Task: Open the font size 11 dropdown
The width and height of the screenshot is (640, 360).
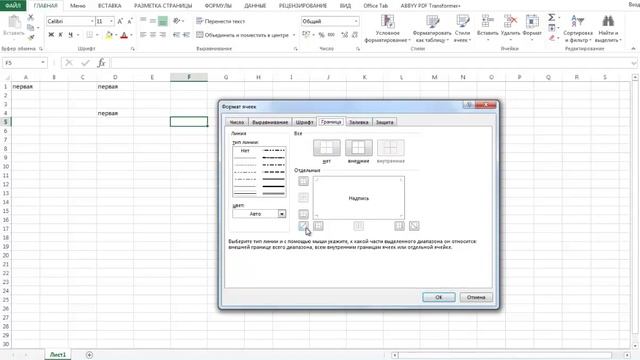Action: tap(111, 21)
